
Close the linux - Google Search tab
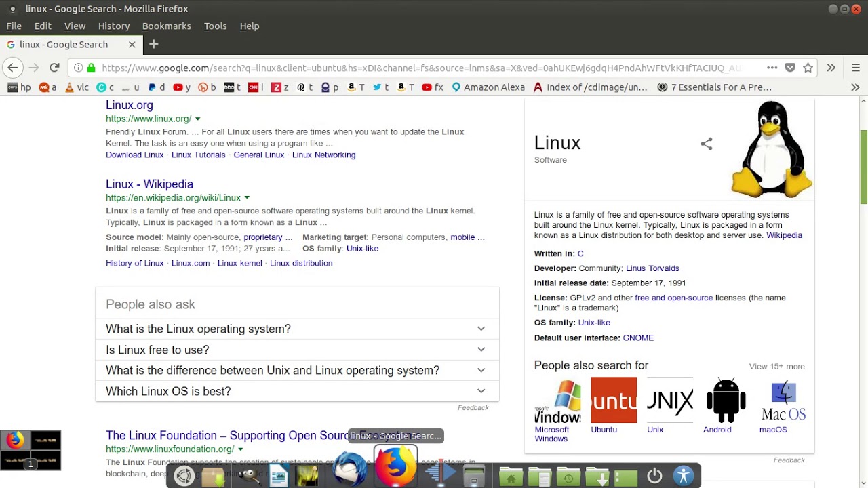tap(132, 44)
